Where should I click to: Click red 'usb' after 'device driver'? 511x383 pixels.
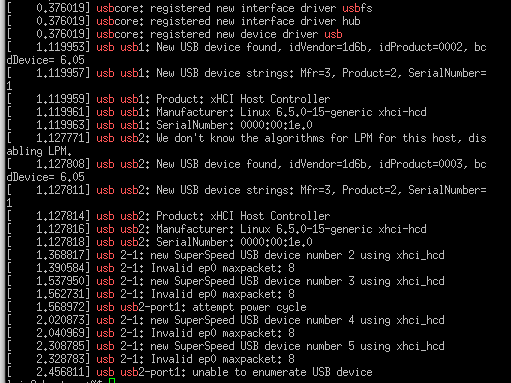[333, 34]
